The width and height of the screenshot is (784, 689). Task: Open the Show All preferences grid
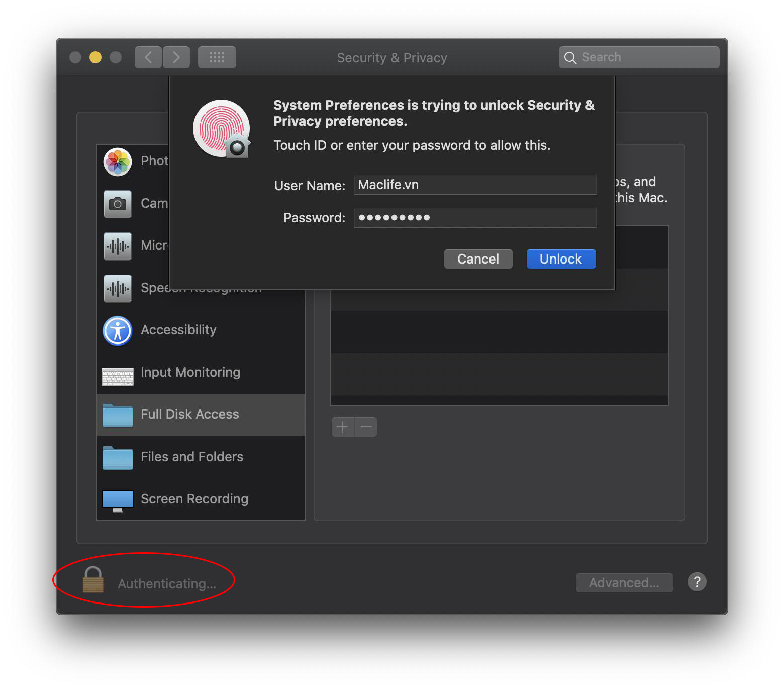(217, 57)
